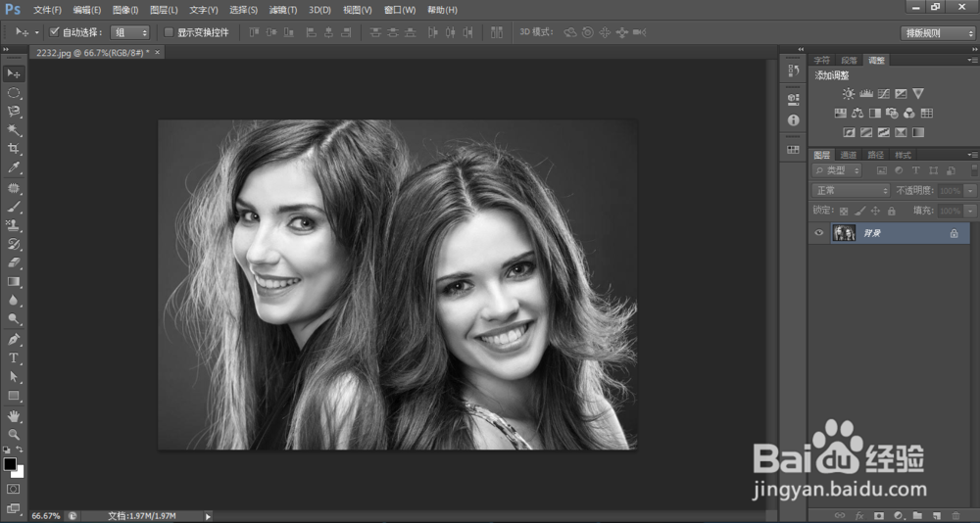Toggle pixel layer filter
Screen dimensions: 980x523
[882, 170]
